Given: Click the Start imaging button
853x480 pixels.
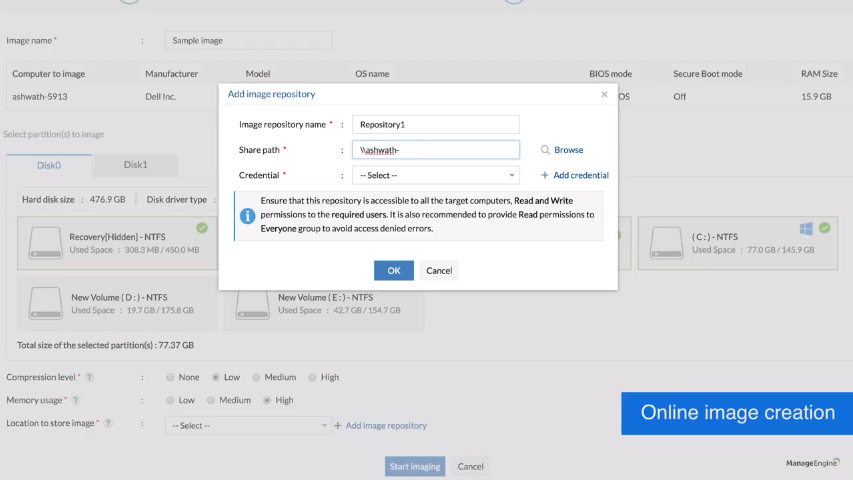Looking at the screenshot, I should point(415,466).
